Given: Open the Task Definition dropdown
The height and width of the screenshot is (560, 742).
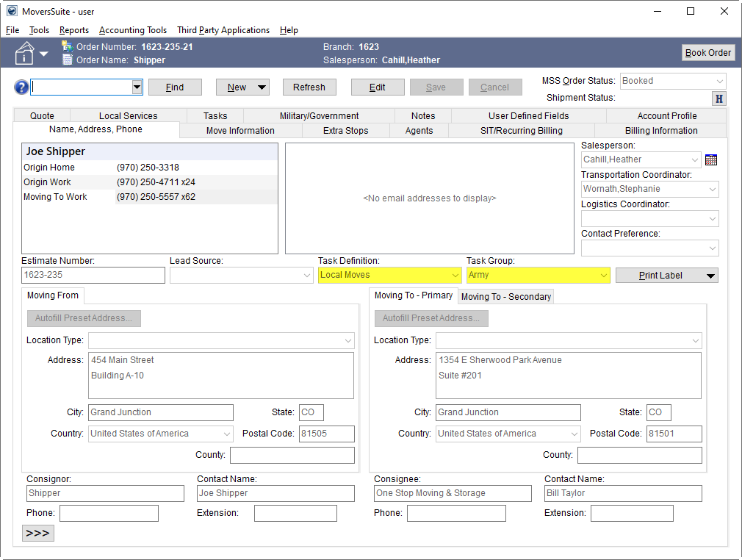Looking at the screenshot, I should click(x=455, y=275).
